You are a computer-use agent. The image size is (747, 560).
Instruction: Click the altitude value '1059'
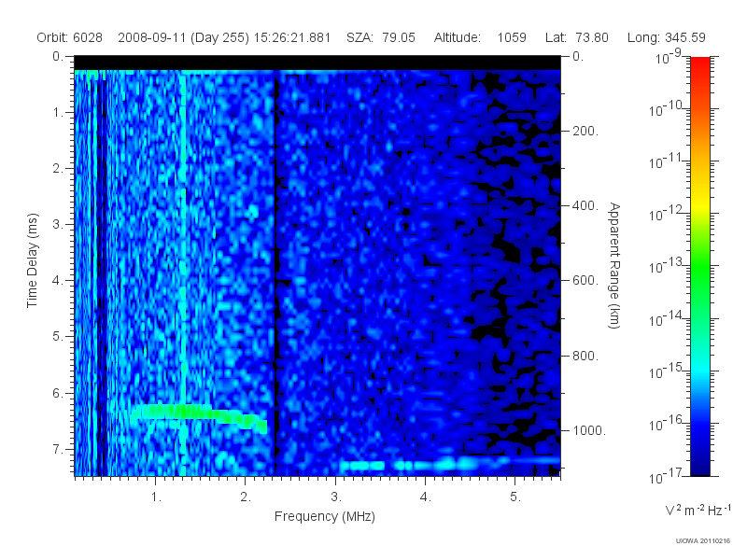512,37
